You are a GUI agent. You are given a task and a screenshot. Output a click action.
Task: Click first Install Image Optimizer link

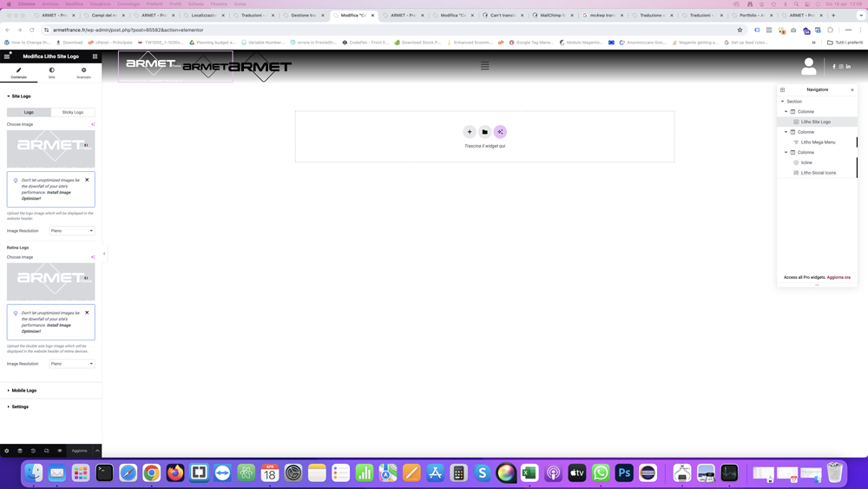(x=46, y=195)
